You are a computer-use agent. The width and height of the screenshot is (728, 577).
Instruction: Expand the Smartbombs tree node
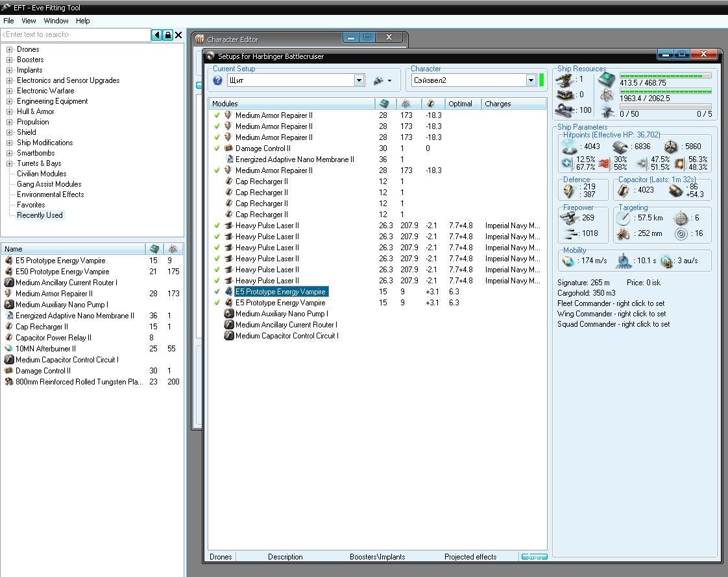click(9, 153)
